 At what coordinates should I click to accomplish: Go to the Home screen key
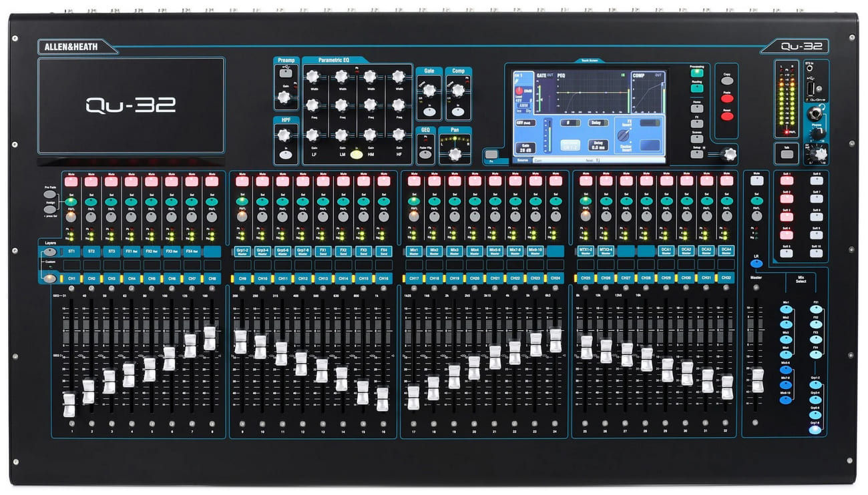click(x=696, y=107)
